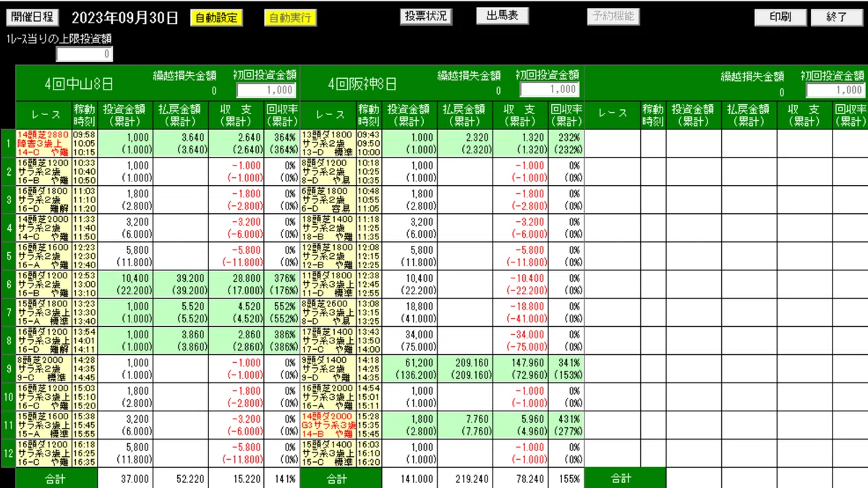Select the red -34.000 balance cell
The image size is (868, 488).
(x=521, y=341)
